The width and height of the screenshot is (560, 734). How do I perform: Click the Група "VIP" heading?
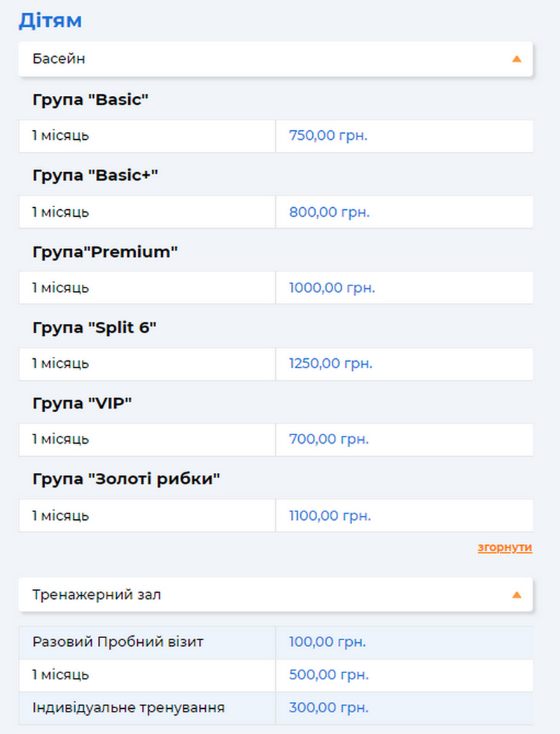click(x=82, y=404)
